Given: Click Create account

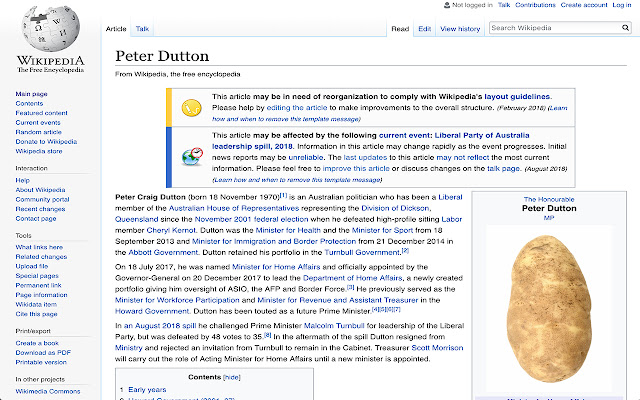Looking at the screenshot, I should [584, 5].
